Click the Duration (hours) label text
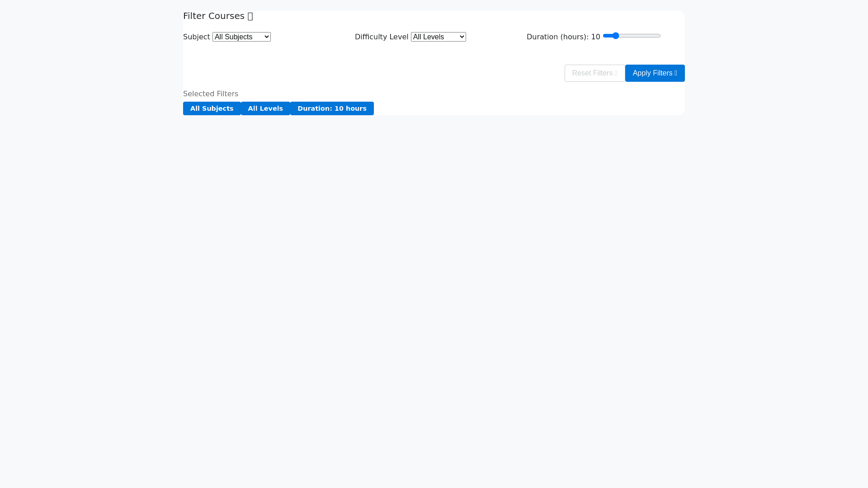The height and width of the screenshot is (488, 868). [557, 37]
